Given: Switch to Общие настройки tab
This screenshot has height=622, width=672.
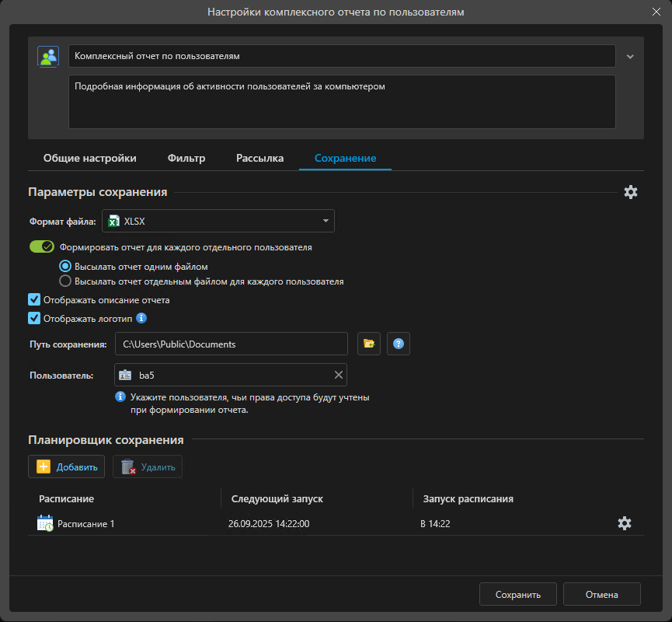Looking at the screenshot, I should click(89, 159).
